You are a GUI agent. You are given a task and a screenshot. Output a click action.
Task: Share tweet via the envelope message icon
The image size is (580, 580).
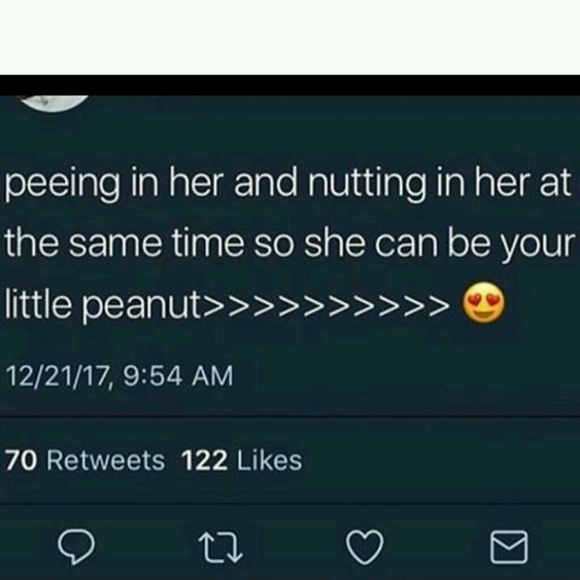[x=509, y=547]
